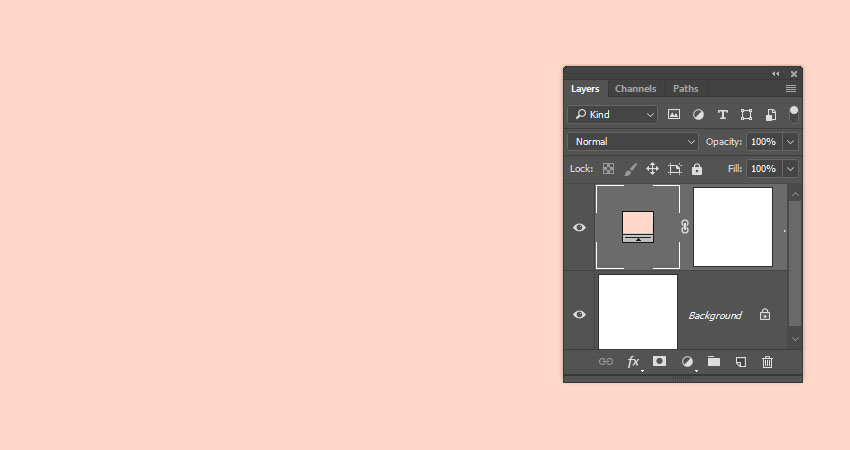Select the Background layer thumbnail
The image size is (850, 450).
coord(638,312)
